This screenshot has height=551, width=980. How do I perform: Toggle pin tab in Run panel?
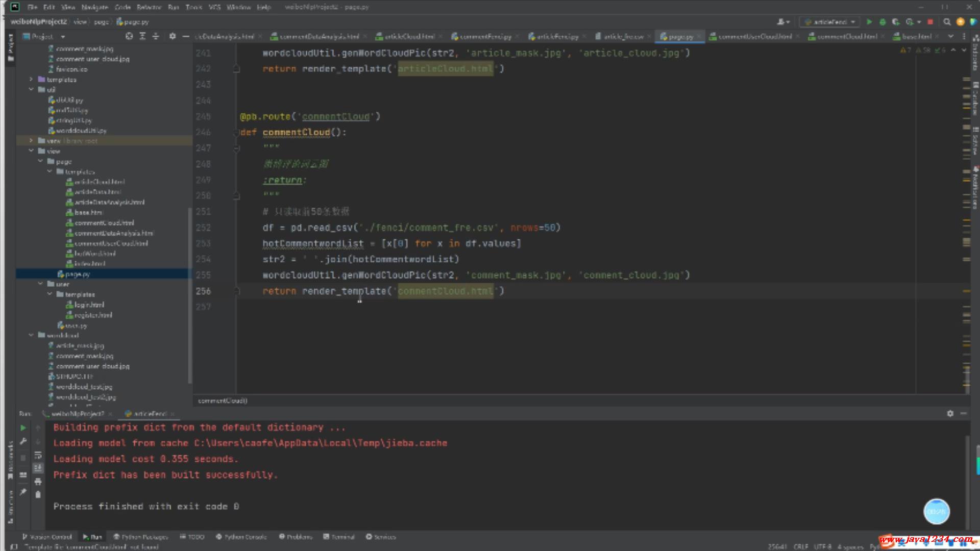click(23, 492)
